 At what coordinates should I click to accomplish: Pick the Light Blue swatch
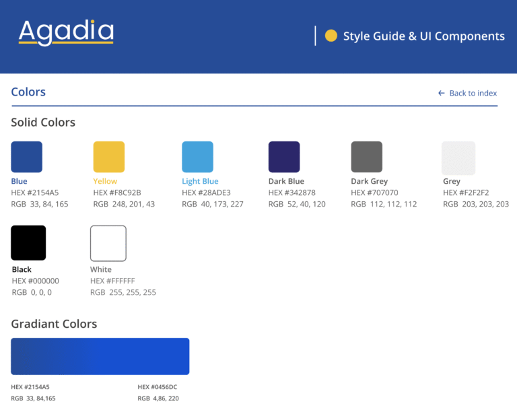point(197,157)
